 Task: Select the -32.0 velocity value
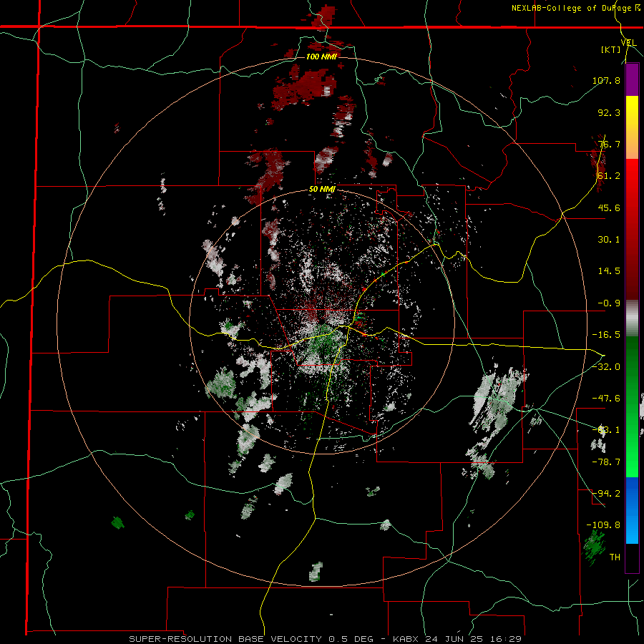pos(606,366)
